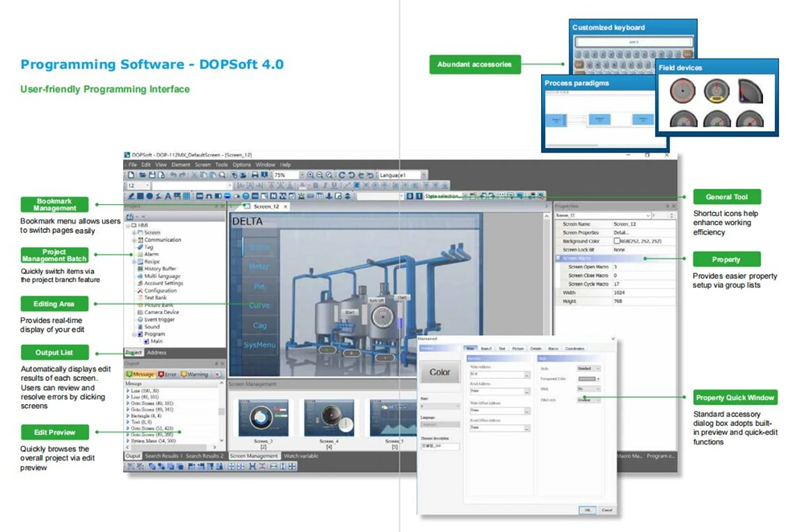Toggle the Warning filter in Output panel

point(195,374)
